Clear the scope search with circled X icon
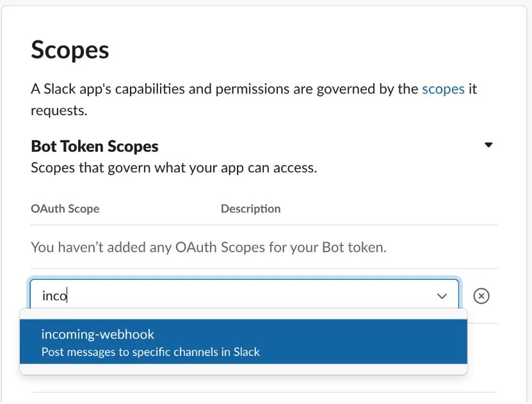Viewport: 532px width, 404px height. point(481,296)
